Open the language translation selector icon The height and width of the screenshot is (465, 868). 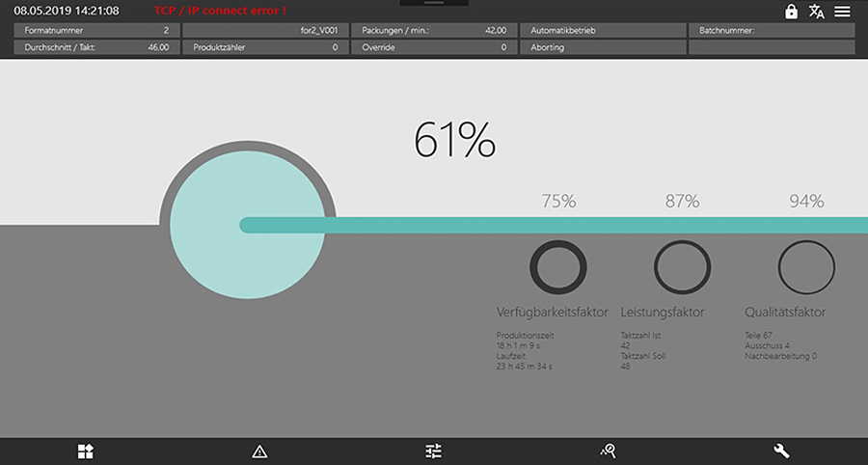(817, 12)
